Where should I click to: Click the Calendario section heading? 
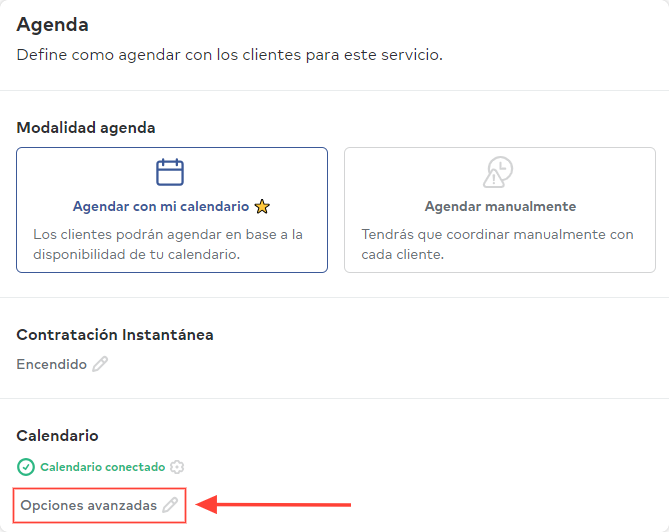coord(57,436)
